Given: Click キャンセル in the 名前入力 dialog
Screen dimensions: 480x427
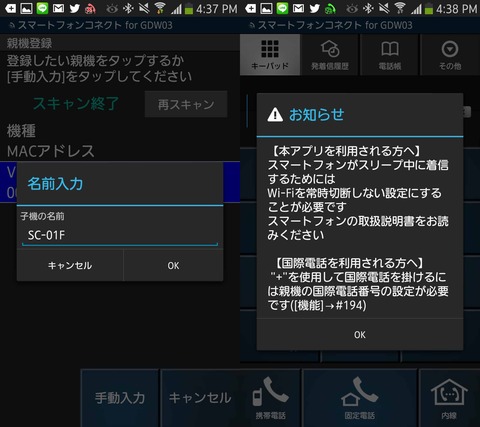Looking at the screenshot, I should [70, 265].
